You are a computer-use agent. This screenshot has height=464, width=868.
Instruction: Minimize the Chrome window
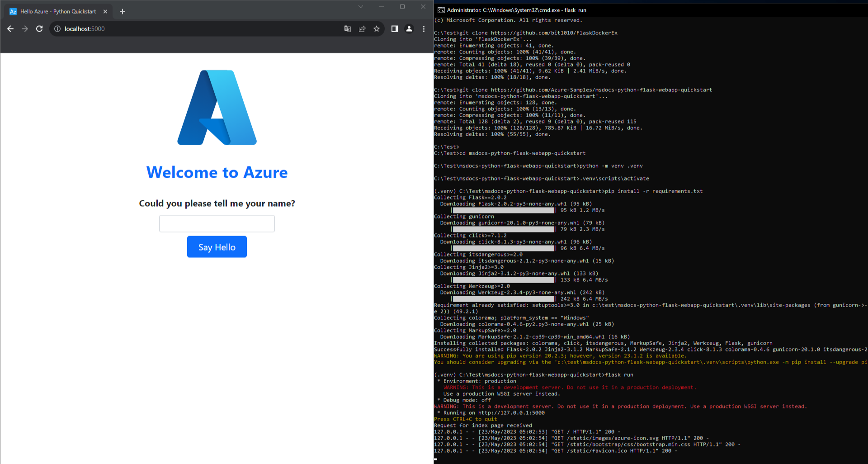click(x=382, y=6)
